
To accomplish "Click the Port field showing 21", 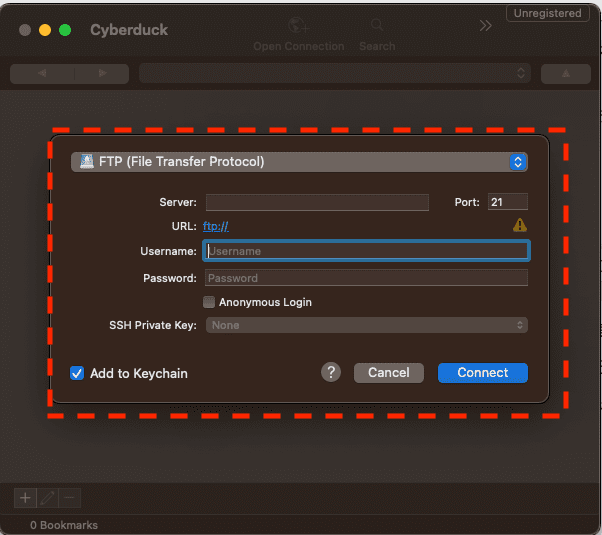I will (x=508, y=202).
